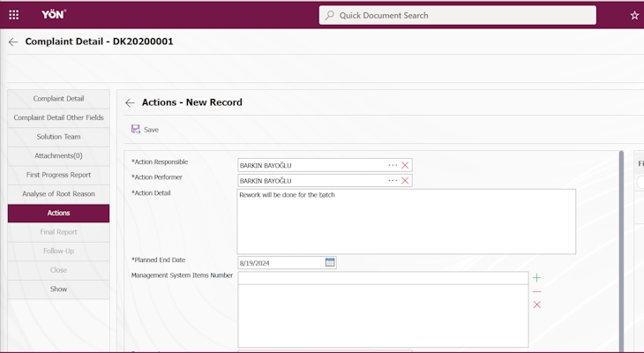Open the Final Report tab
Screen dimensions: 644x353
pos(59,232)
